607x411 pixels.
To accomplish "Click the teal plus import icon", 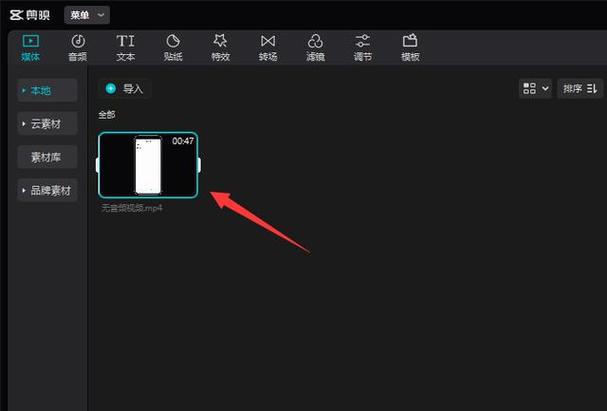I will (x=111, y=89).
